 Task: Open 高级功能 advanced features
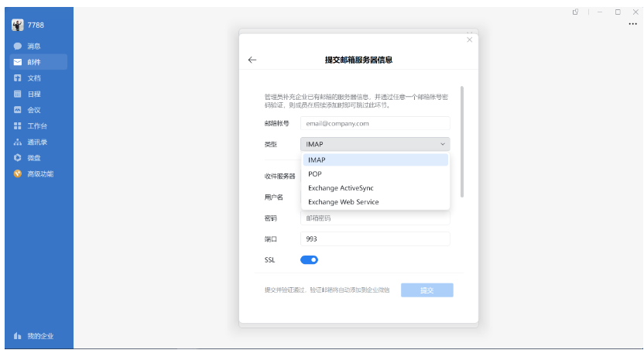pos(18,173)
